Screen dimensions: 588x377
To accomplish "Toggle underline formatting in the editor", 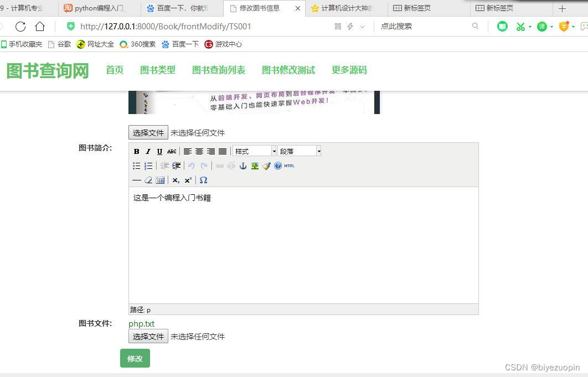I will click(x=160, y=151).
